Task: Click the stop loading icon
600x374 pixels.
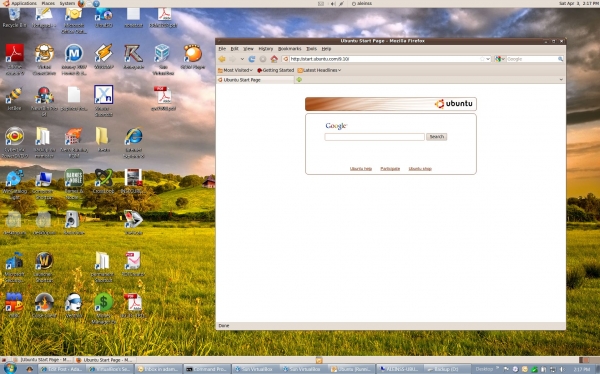Action: click(263, 59)
